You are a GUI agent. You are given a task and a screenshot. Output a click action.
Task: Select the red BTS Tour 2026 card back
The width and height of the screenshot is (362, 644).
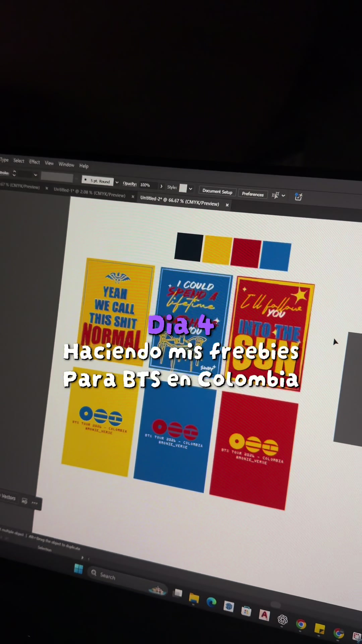pyautogui.click(x=254, y=451)
